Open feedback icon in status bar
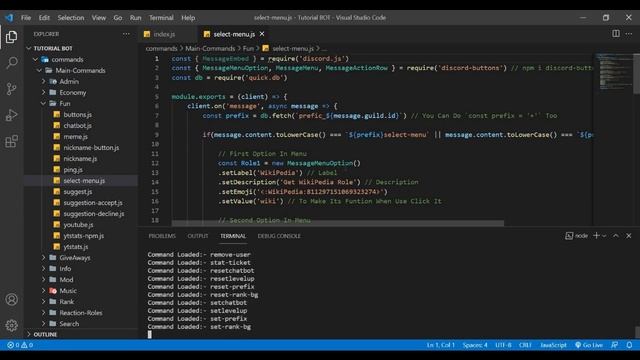The image size is (640, 360). [x=615, y=345]
